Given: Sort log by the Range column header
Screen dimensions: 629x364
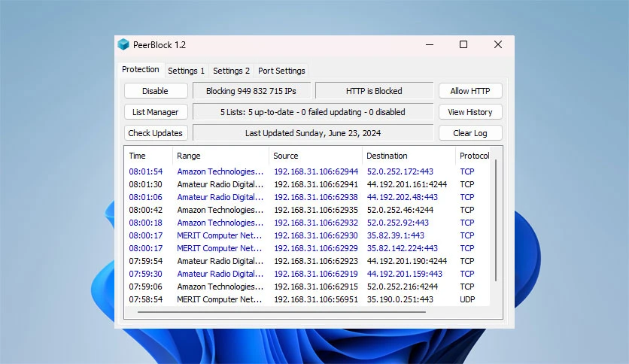Looking at the screenshot, I should (220, 156).
